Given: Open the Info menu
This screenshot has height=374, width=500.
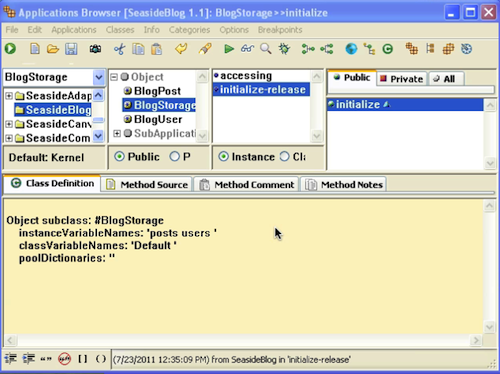Looking at the screenshot, I should (x=152, y=30).
